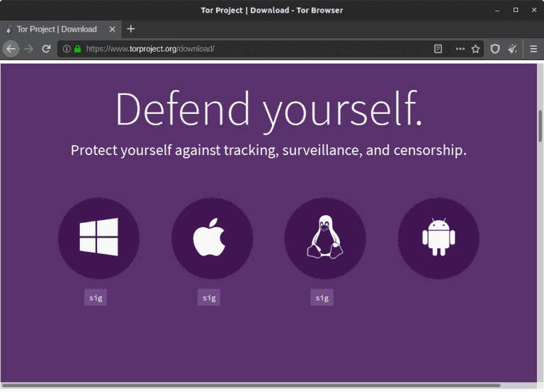The width and height of the screenshot is (544, 392).
Task: Go back with the back arrow
Action: tap(11, 49)
